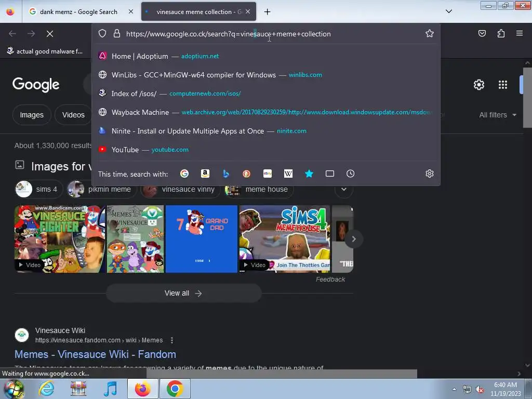This screenshot has height=399, width=532.
Task: Open Windows Start orb
Action: 14,389
